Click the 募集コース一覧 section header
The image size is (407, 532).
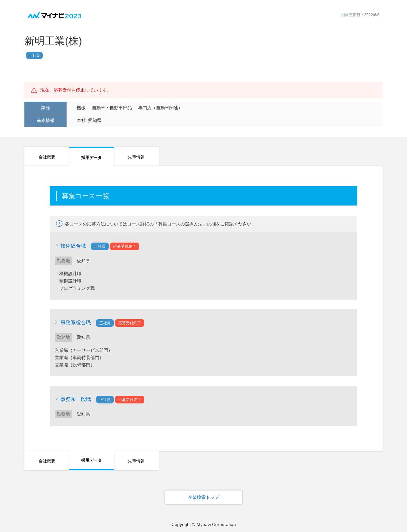pos(203,196)
